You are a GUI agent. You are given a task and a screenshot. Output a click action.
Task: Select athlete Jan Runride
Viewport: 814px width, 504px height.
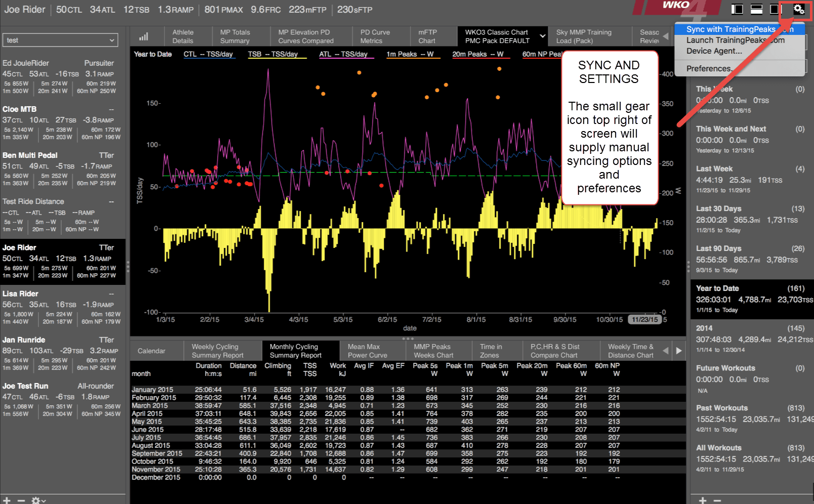62,353
